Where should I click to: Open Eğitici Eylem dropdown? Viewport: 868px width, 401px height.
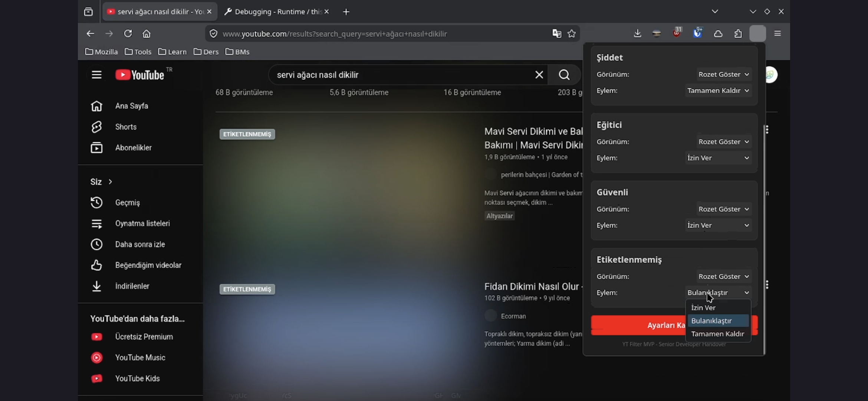[718, 158]
